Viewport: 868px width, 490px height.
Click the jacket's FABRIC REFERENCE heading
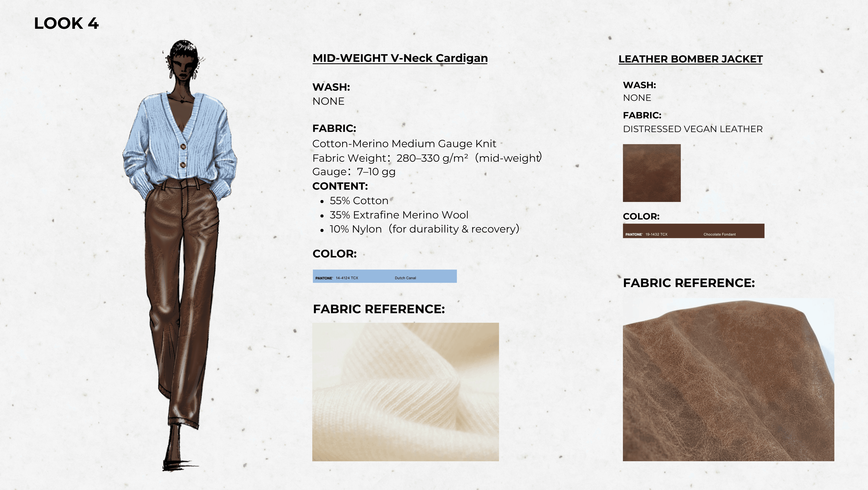tap(689, 283)
